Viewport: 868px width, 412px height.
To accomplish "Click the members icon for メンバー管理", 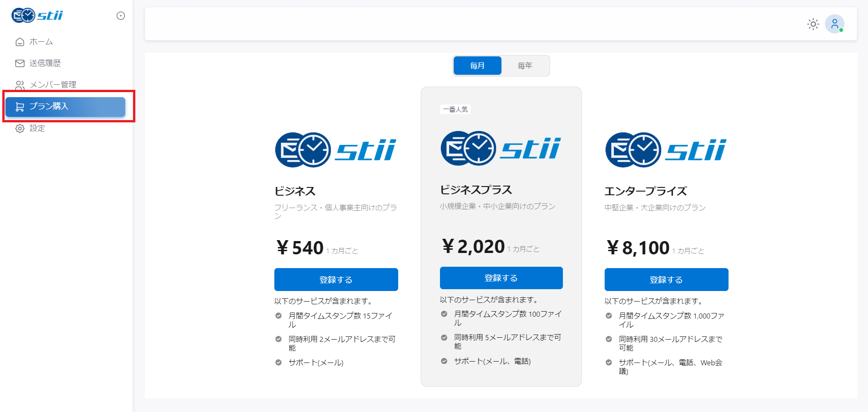I will tap(20, 85).
